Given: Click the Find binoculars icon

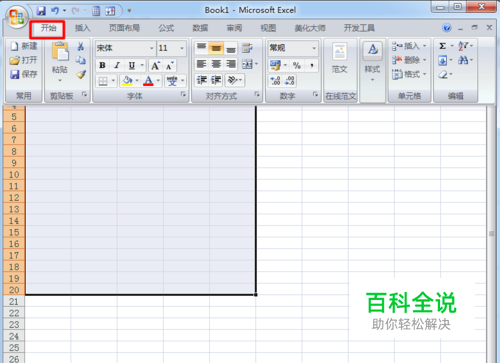Looking at the screenshot, I should point(463,60).
